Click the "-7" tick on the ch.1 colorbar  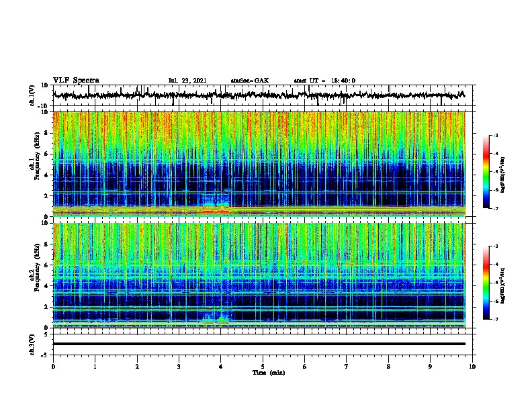(x=495, y=208)
